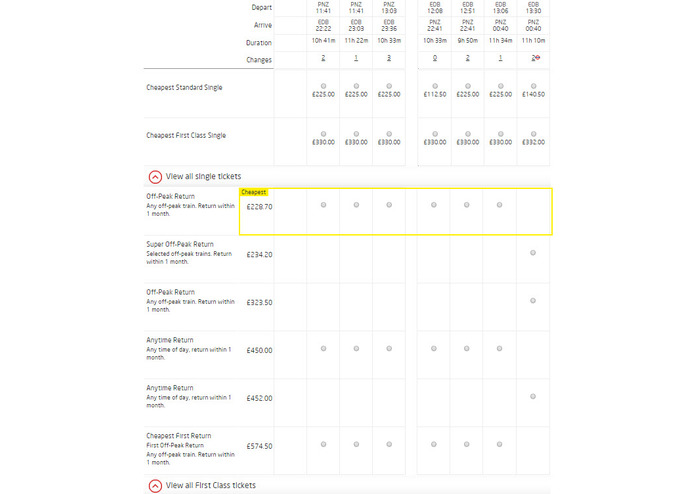Select £574.50 First Return for 13:03 departure
Screen dimensions: 695x494
389,444
